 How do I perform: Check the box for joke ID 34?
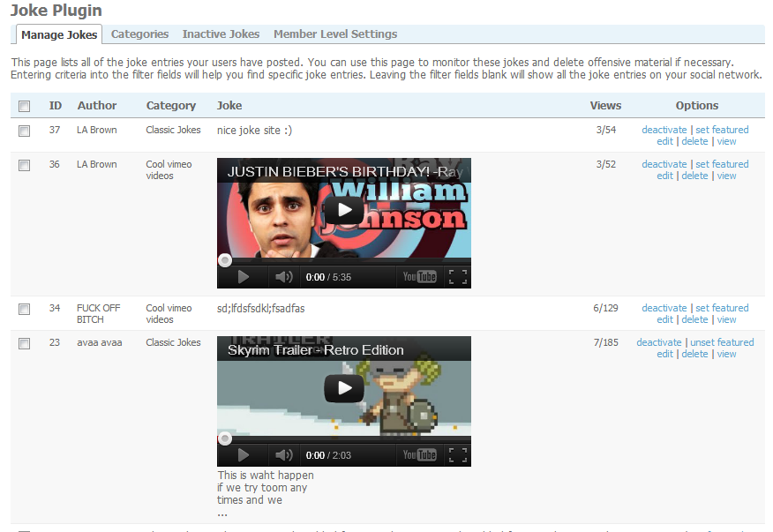(24, 309)
